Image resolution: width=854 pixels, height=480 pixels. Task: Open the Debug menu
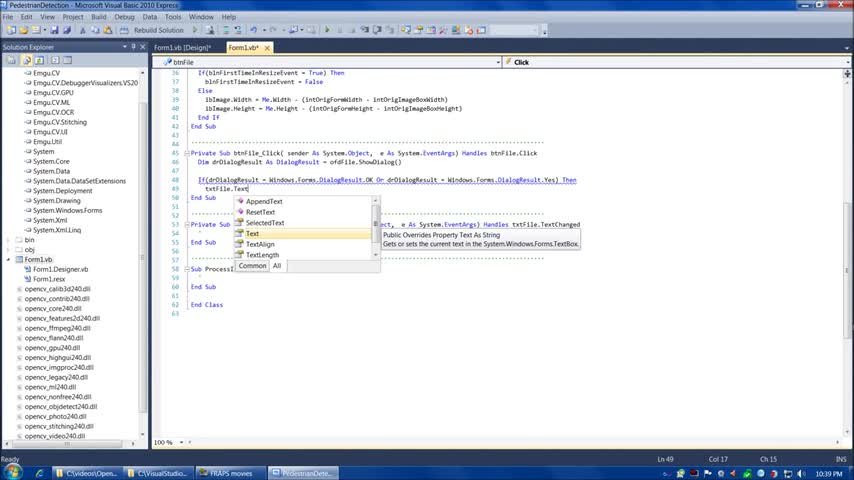coord(124,17)
